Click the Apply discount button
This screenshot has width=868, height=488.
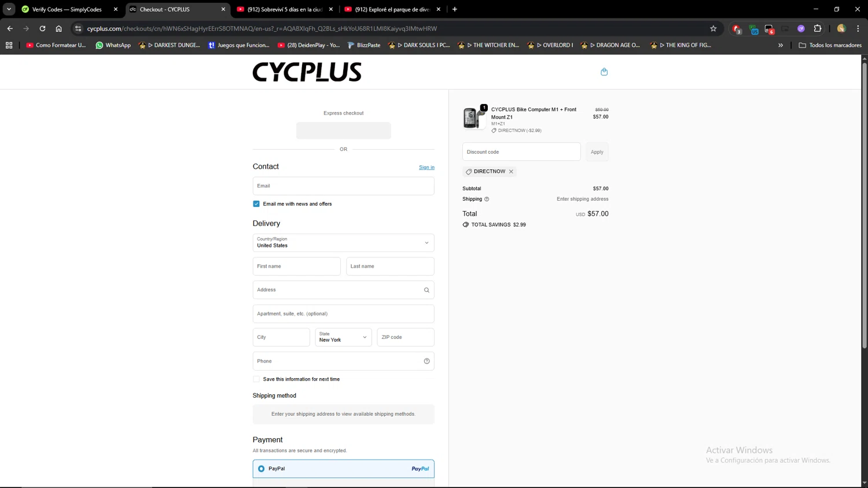coord(597,152)
